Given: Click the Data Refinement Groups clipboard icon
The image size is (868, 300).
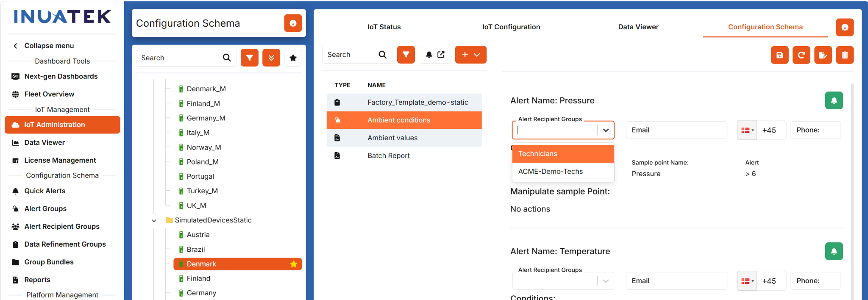Looking at the screenshot, I should click(16, 244).
